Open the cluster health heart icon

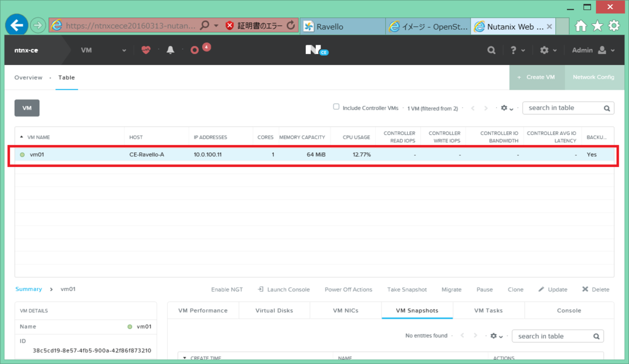[x=146, y=50]
